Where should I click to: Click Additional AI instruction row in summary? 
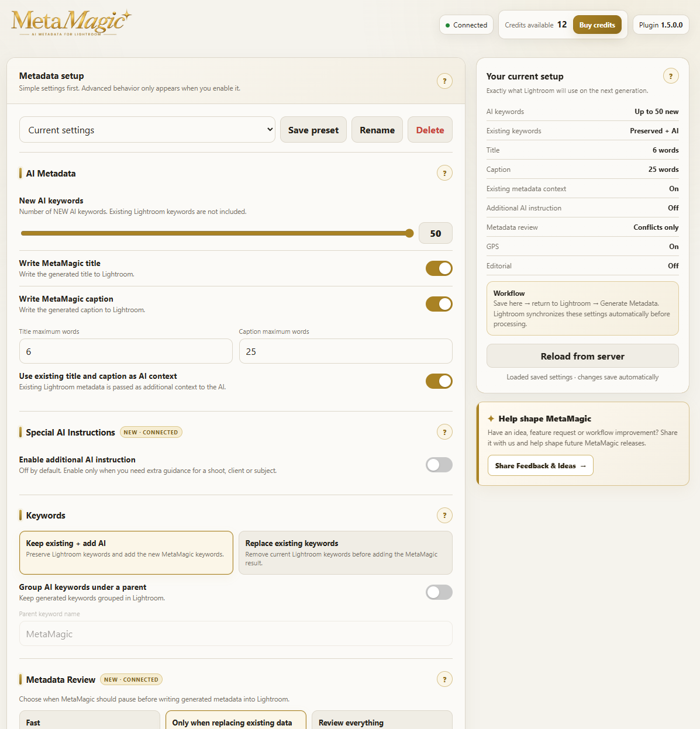coord(582,208)
